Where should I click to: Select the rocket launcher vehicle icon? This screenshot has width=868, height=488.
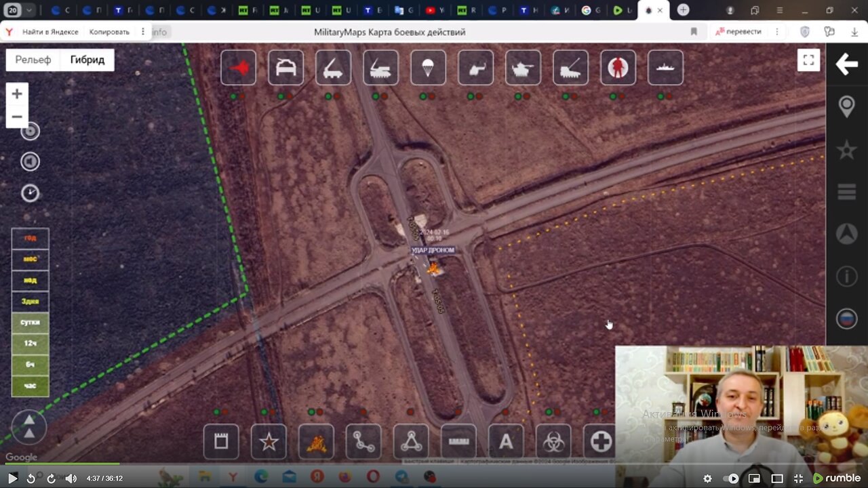click(333, 67)
